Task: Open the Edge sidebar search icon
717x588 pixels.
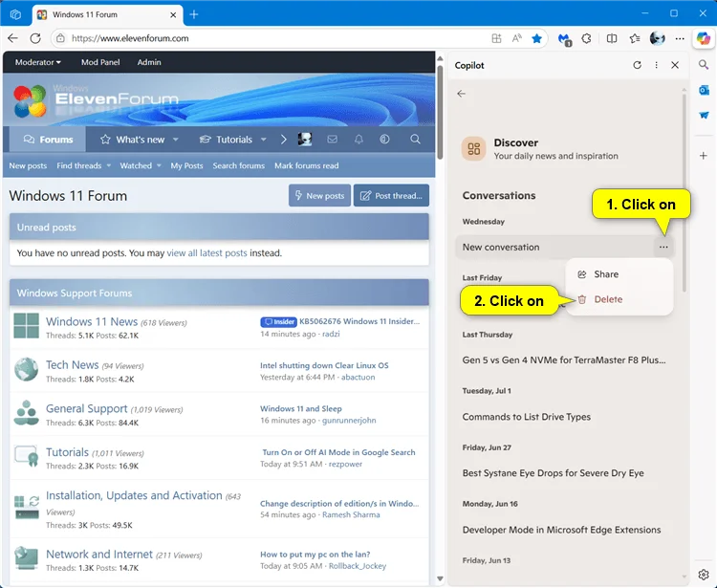Action: 704,65
